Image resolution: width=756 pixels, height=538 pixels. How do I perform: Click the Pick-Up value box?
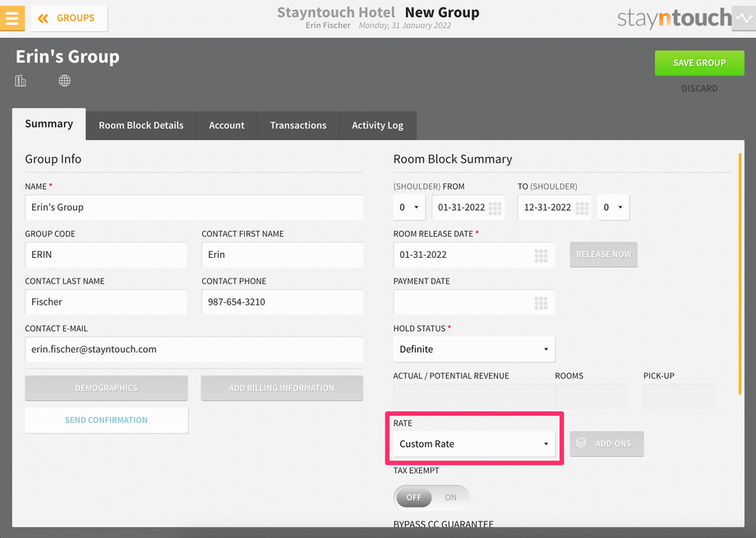pos(680,396)
